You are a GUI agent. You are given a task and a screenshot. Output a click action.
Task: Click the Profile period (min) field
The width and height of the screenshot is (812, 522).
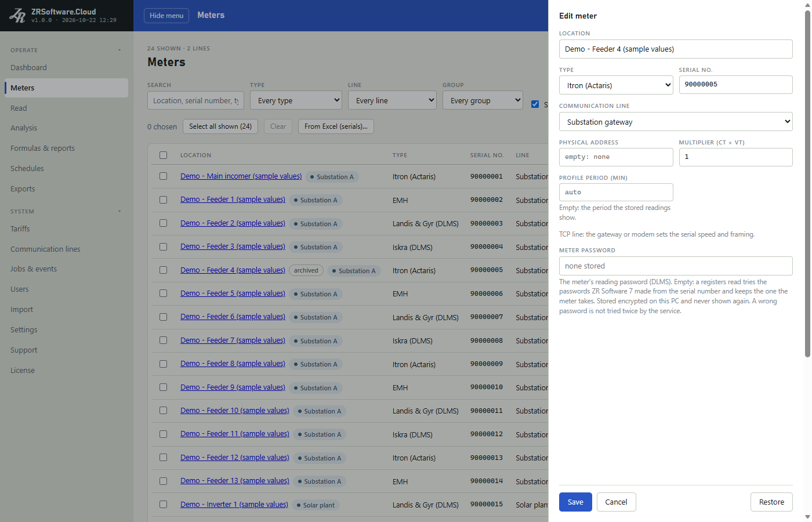(x=616, y=193)
